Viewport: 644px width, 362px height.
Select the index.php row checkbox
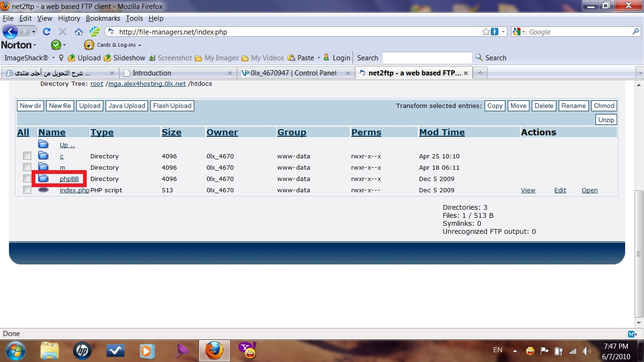pos(27,190)
